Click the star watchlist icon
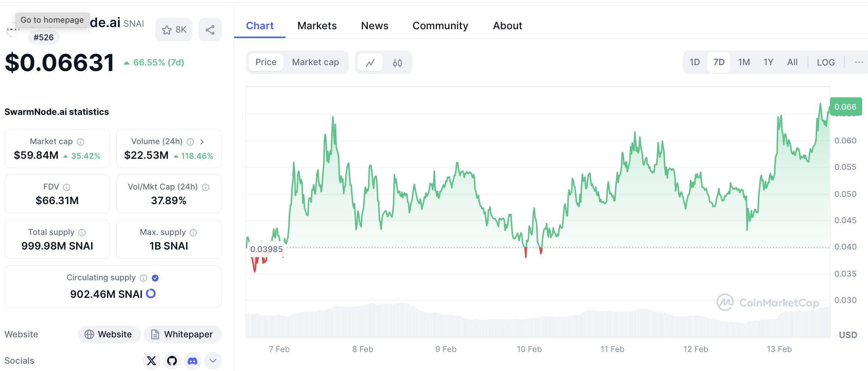The height and width of the screenshot is (371, 868). click(167, 30)
